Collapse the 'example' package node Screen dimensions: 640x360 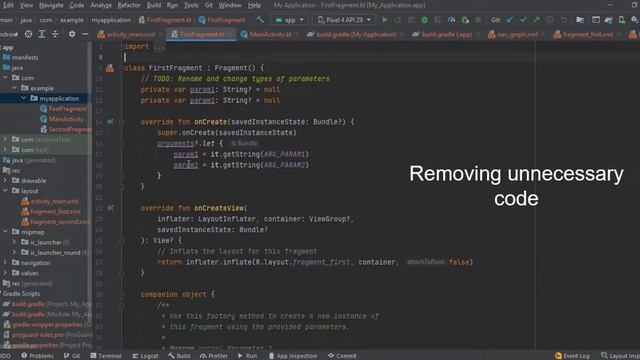tap(14, 88)
